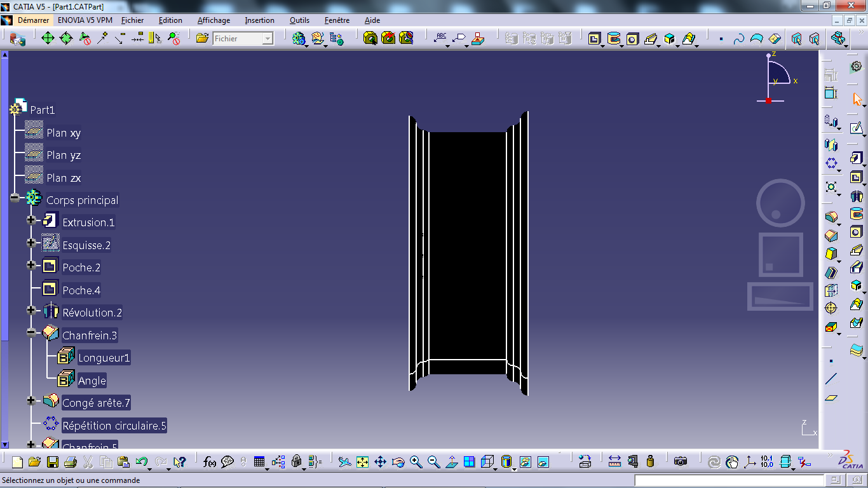Image resolution: width=868 pixels, height=488 pixels.
Task: Open the Fenêtre menu
Action: click(x=337, y=20)
